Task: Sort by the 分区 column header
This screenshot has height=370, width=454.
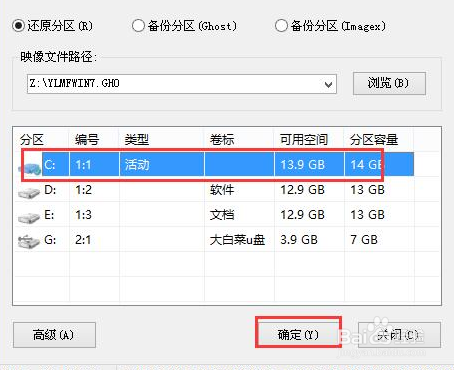Action: pos(32,139)
